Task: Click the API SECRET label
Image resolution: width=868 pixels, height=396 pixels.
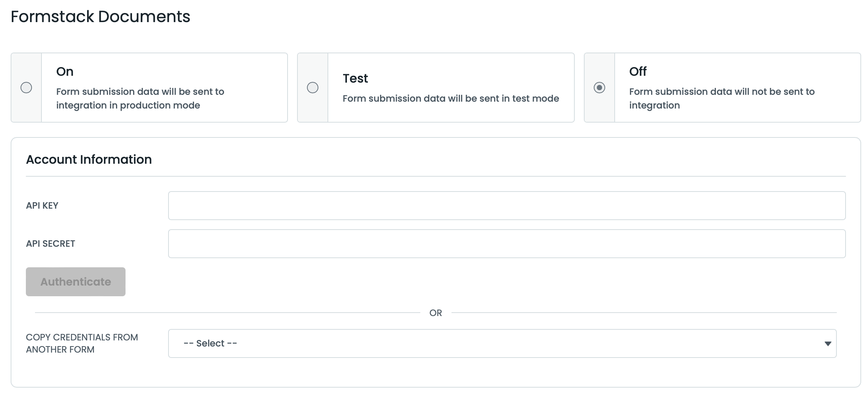Action: pos(51,244)
